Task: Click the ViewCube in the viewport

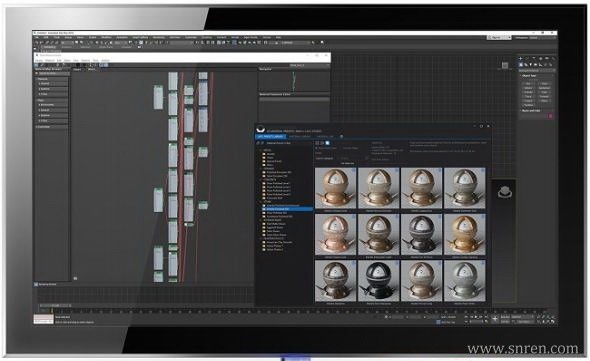Action: [x=505, y=66]
